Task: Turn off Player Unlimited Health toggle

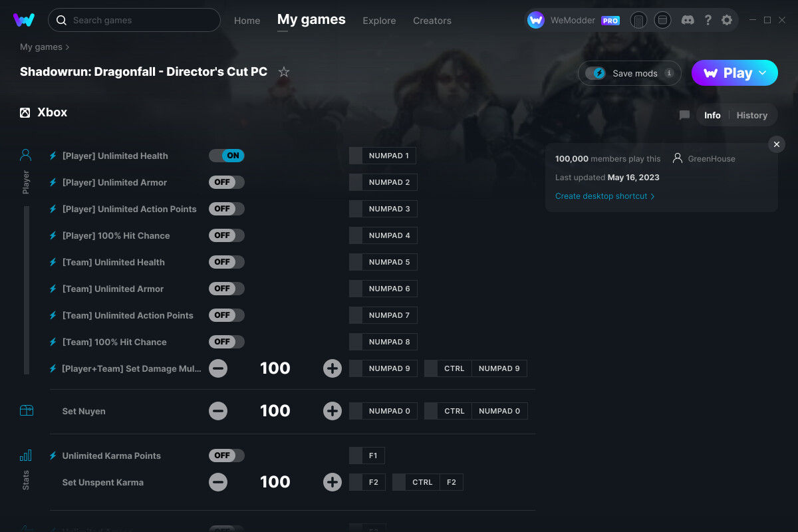Action: tap(227, 156)
